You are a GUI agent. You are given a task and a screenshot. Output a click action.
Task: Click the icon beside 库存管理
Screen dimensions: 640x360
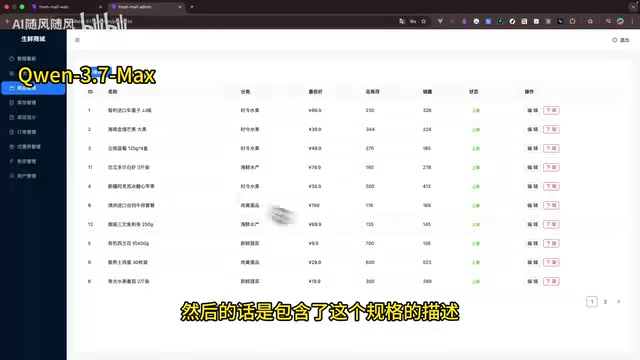pyautogui.click(x=11, y=103)
